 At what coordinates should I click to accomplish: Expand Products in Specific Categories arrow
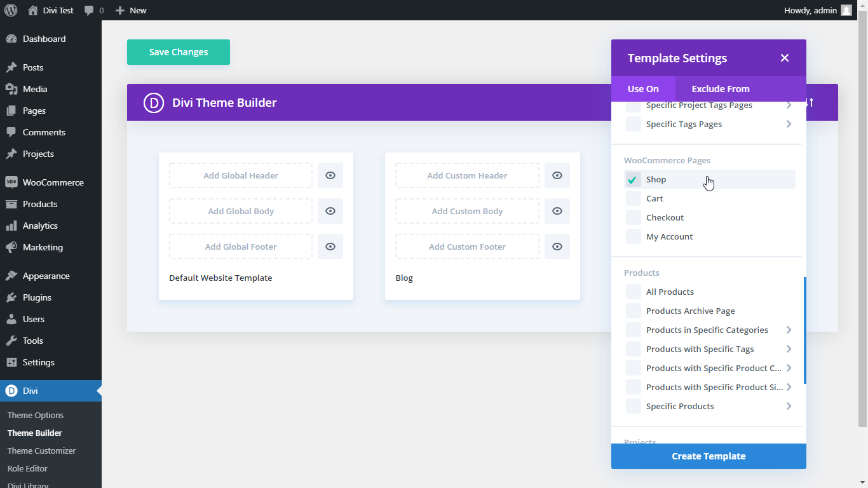tap(789, 330)
